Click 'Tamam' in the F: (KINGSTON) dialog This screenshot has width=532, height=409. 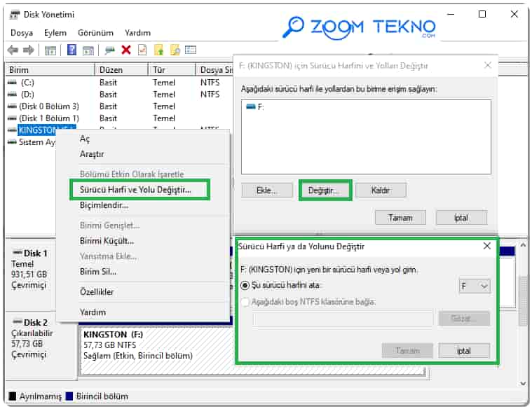400,218
